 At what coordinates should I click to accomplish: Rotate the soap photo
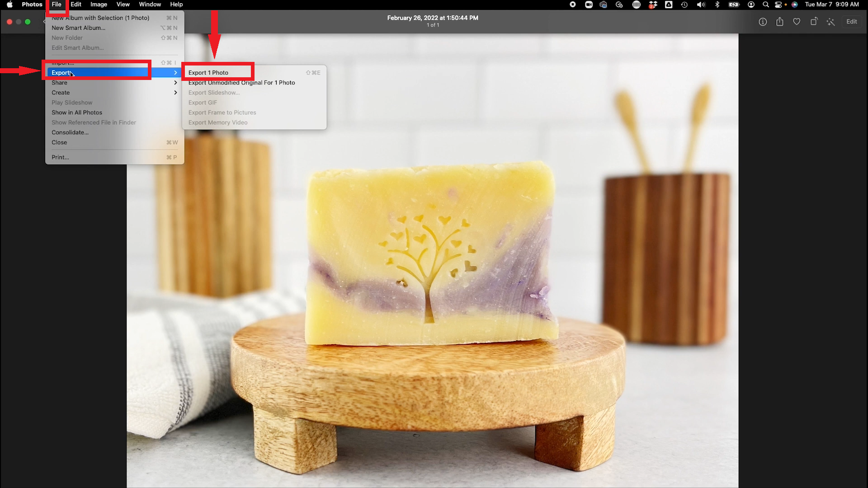[814, 21]
